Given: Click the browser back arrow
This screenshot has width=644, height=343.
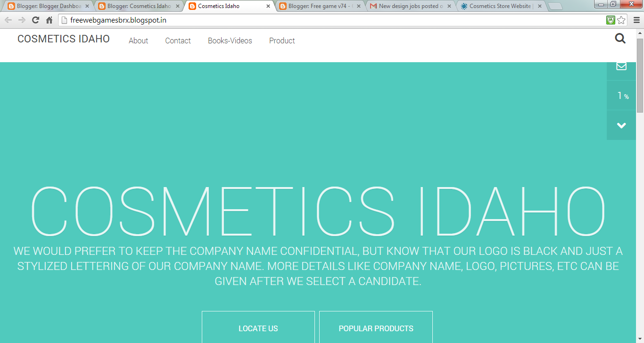Looking at the screenshot, I should [x=8, y=21].
